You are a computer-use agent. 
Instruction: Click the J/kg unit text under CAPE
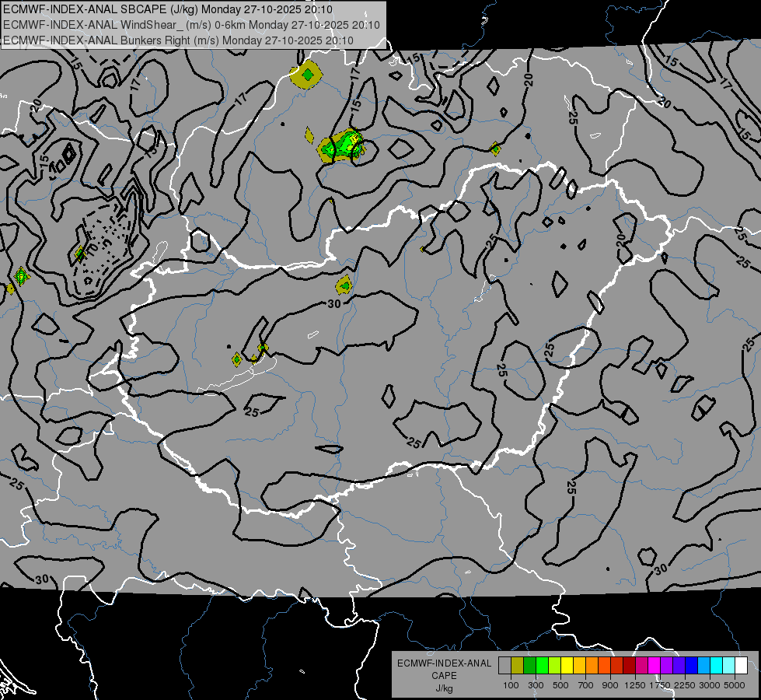pyautogui.click(x=444, y=688)
